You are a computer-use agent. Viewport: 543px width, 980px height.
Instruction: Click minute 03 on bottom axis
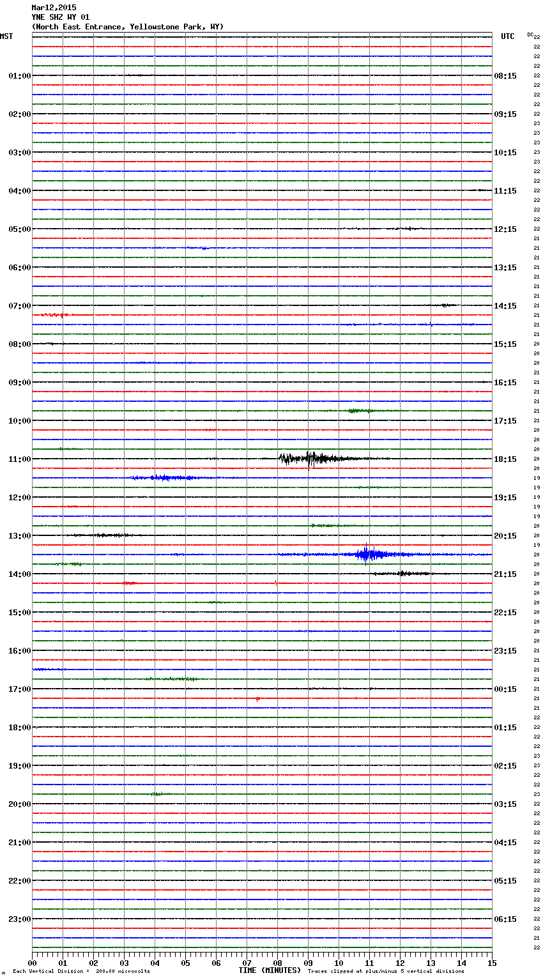click(124, 963)
